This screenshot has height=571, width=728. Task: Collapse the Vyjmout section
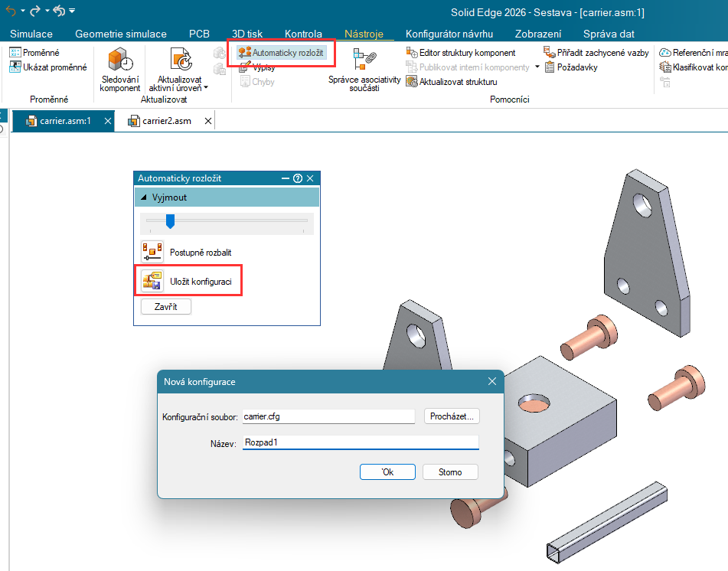143,197
